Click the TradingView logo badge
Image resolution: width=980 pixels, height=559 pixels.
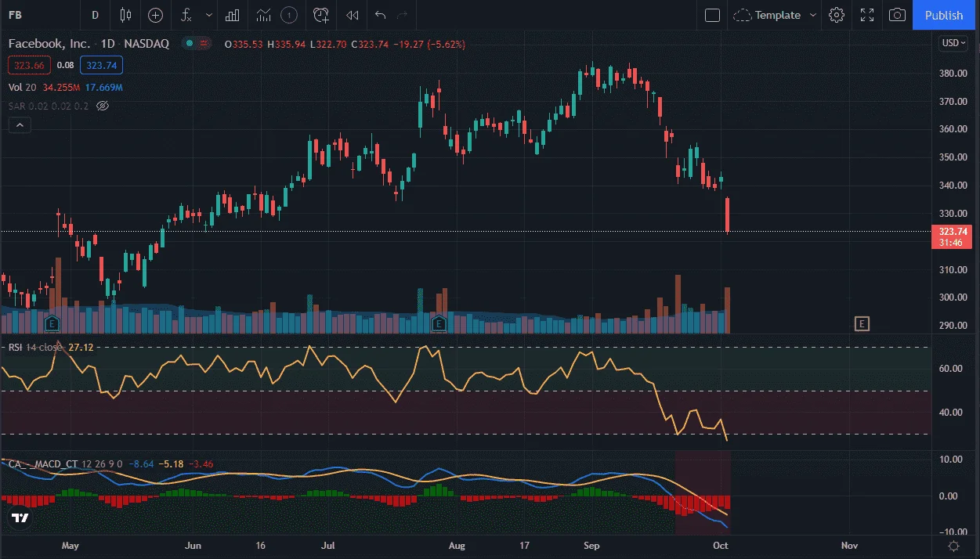click(x=20, y=518)
